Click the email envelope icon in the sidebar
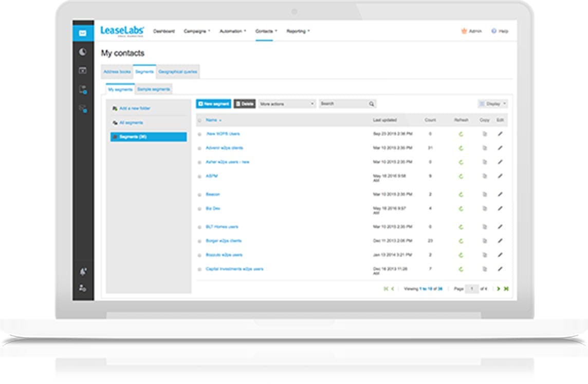The image size is (588, 384). point(83,34)
